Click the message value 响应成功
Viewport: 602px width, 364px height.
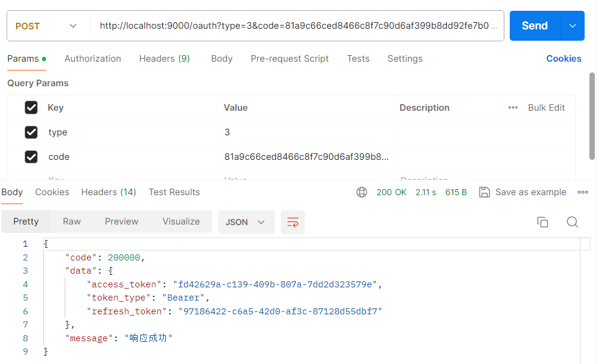(x=148, y=338)
